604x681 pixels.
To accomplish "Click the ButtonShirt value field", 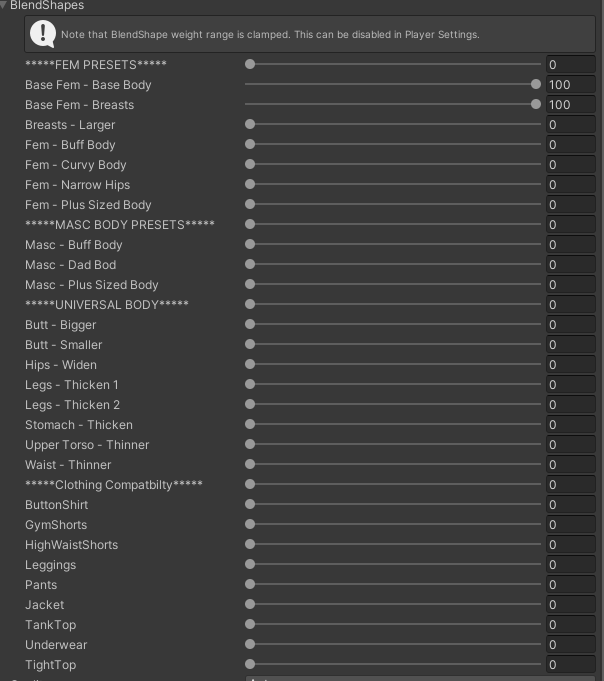I will pos(570,505).
